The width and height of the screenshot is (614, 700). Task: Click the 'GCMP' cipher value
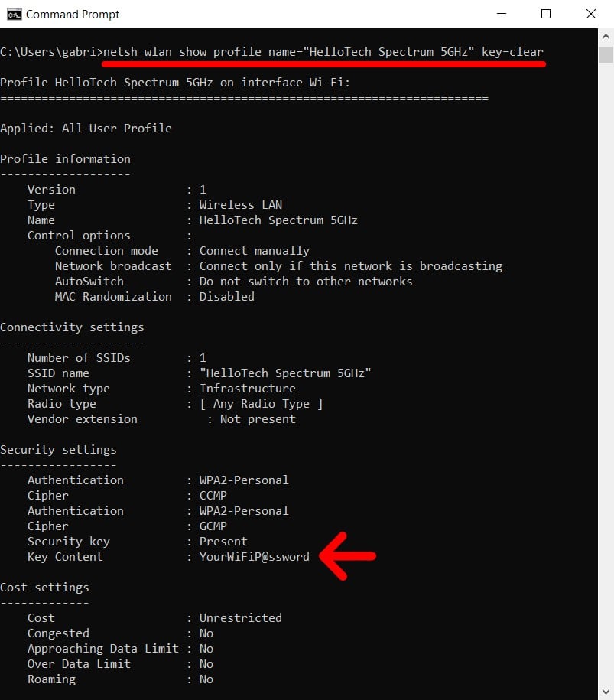[213, 526]
